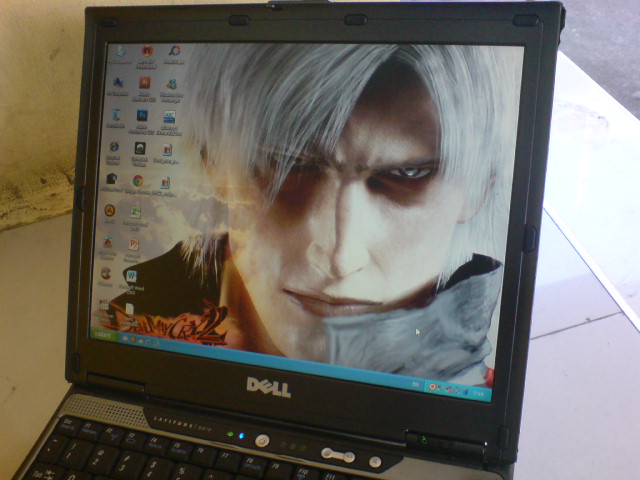The height and width of the screenshot is (480, 640).
Task: Open the My Documents desktop icon
Action: pyautogui.click(x=120, y=51)
